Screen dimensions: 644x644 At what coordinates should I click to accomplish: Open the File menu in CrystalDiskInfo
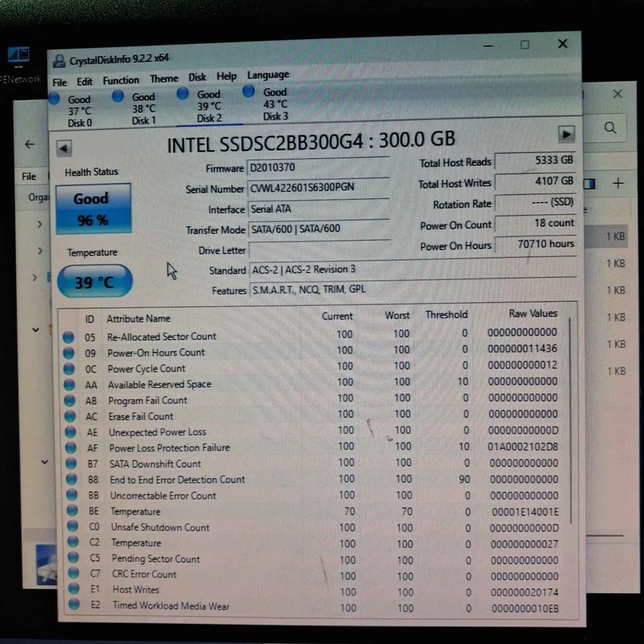59,82
